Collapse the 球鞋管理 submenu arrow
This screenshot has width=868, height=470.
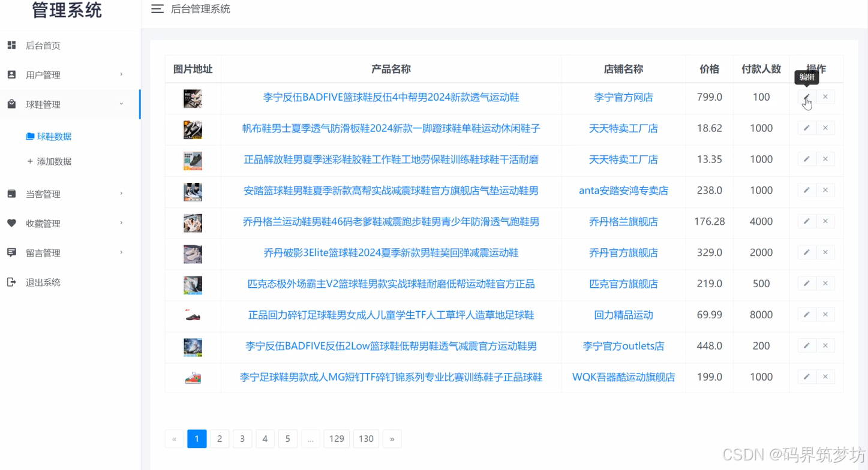point(121,104)
